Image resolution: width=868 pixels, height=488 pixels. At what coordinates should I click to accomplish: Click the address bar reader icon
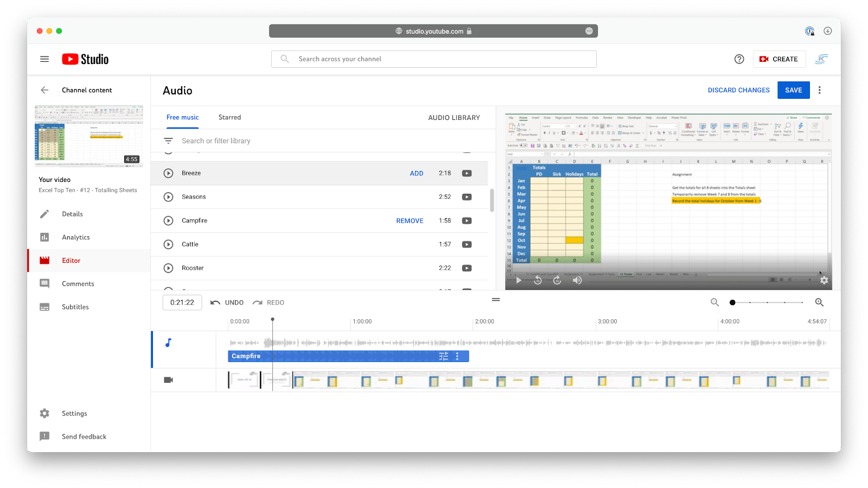tap(589, 31)
